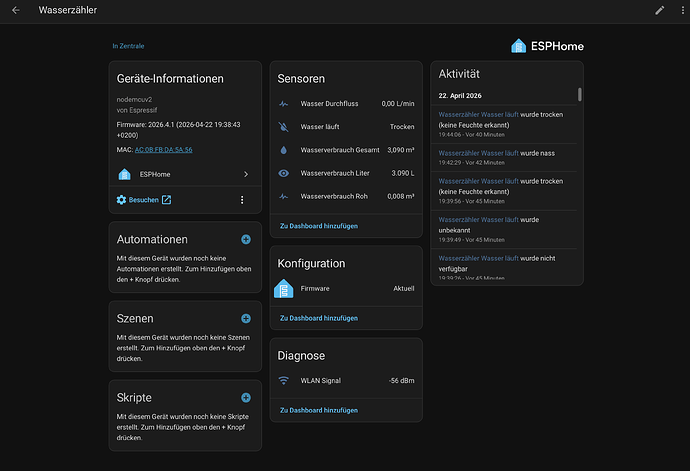The image size is (690, 471).
Task: Open the ESPHome integration row
Action: point(185,174)
